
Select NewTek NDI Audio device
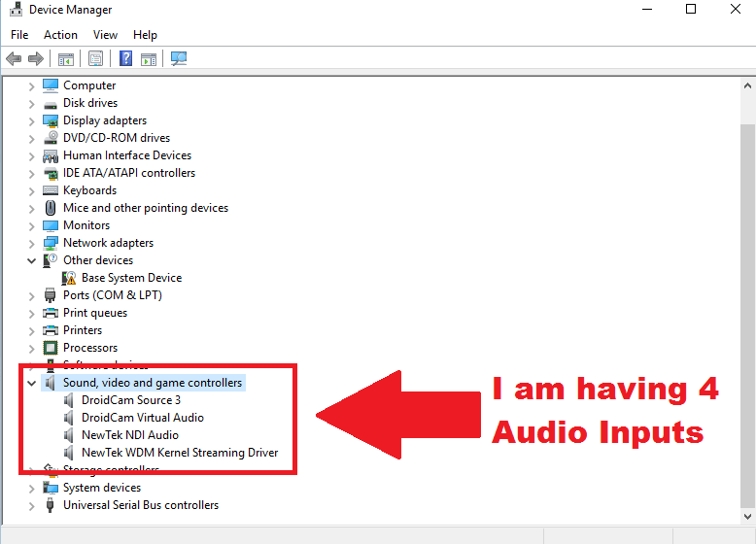click(130, 435)
